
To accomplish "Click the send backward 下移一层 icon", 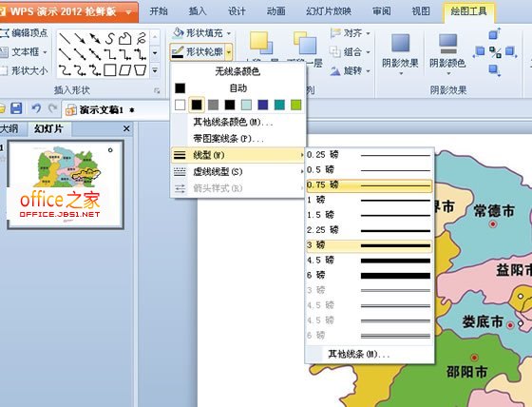I will pos(305,44).
